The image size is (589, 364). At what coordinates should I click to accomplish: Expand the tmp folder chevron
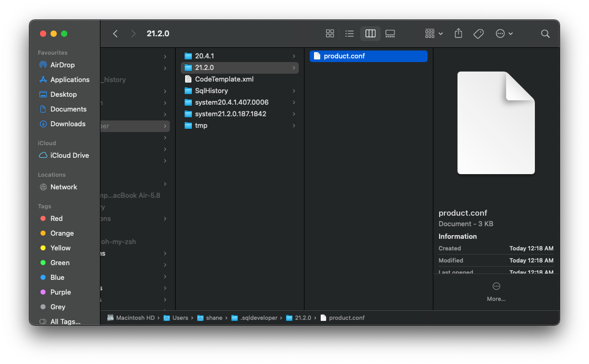(x=294, y=126)
